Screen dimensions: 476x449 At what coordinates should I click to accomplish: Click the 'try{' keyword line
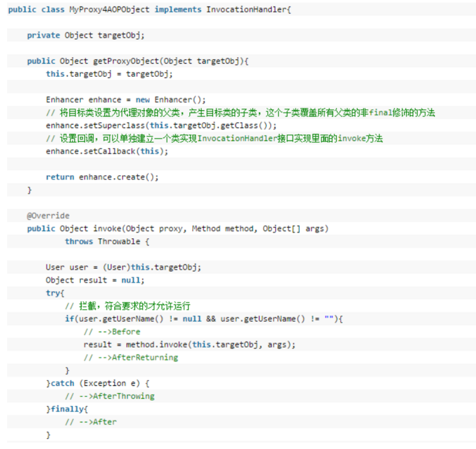pos(55,293)
